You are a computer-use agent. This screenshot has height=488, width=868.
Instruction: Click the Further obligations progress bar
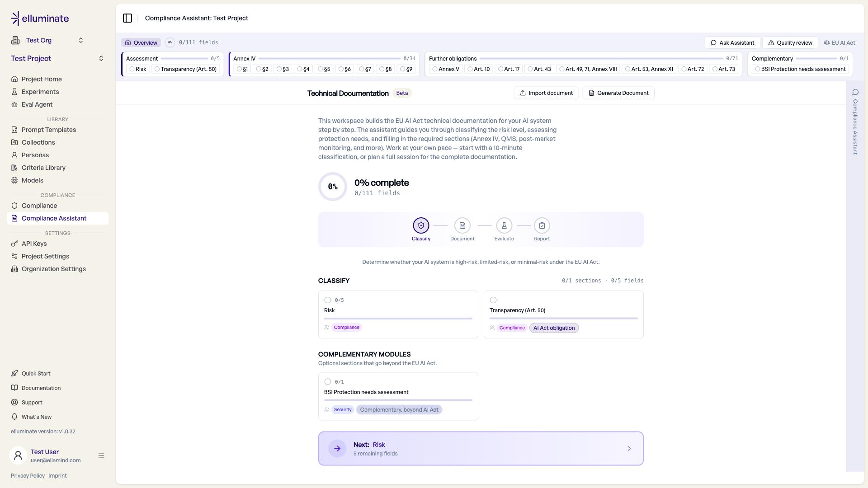601,58
